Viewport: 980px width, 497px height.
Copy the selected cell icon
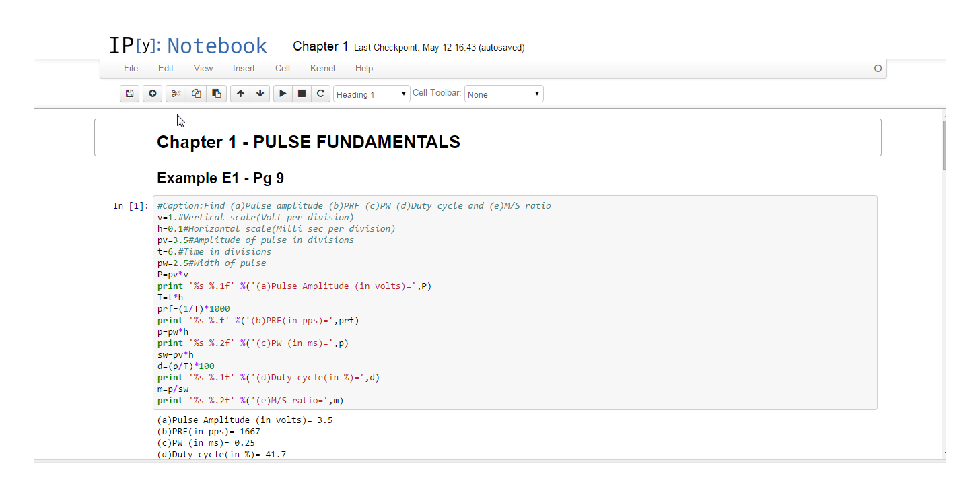pyautogui.click(x=196, y=94)
